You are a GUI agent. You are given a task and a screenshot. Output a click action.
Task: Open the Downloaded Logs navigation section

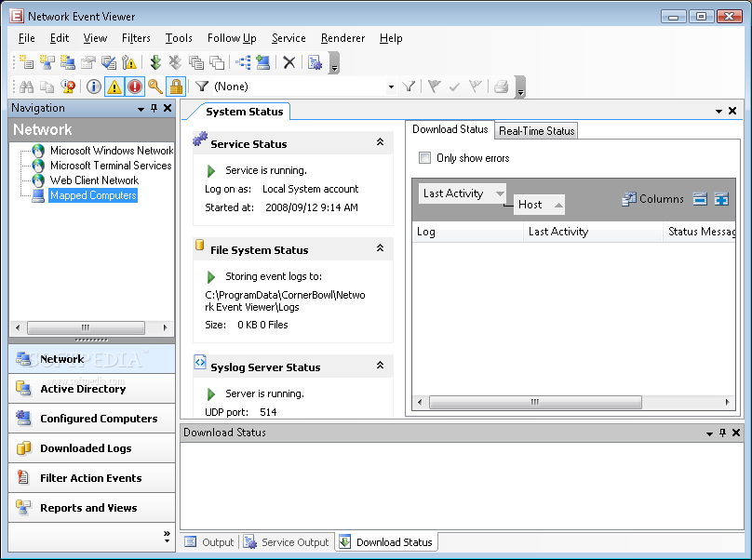[91, 448]
